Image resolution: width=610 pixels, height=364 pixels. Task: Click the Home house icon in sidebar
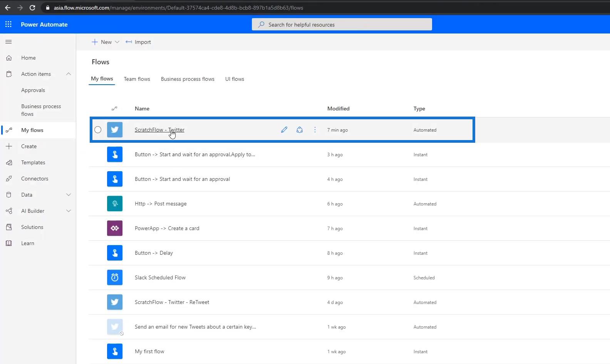[x=9, y=58]
